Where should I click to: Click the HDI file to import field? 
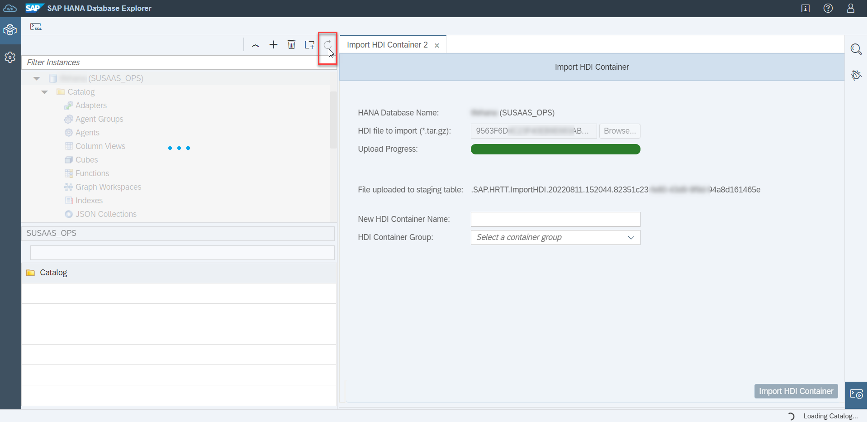coord(534,131)
